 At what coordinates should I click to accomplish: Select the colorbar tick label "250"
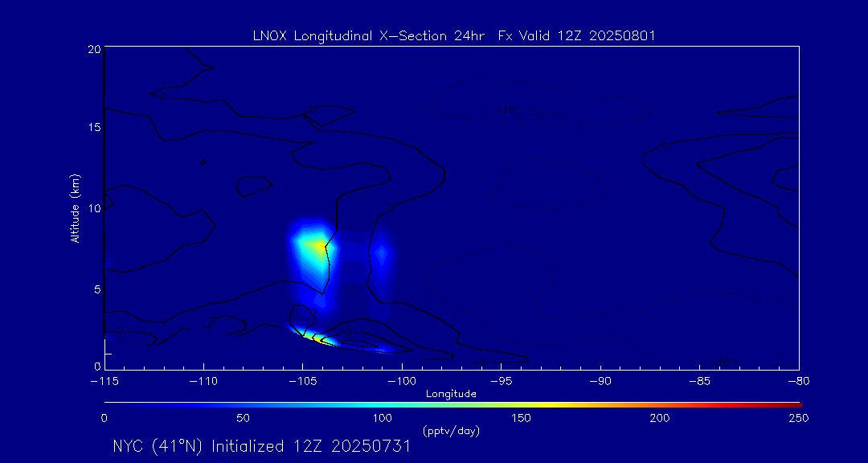[797, 418]
